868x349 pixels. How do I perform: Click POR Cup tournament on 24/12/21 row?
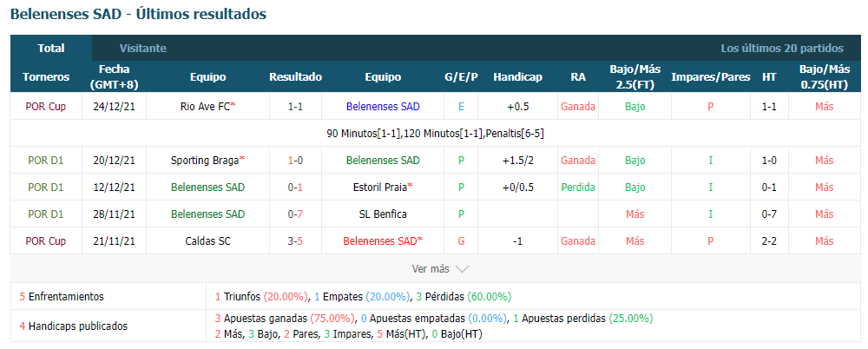click(x=46, y=107)
